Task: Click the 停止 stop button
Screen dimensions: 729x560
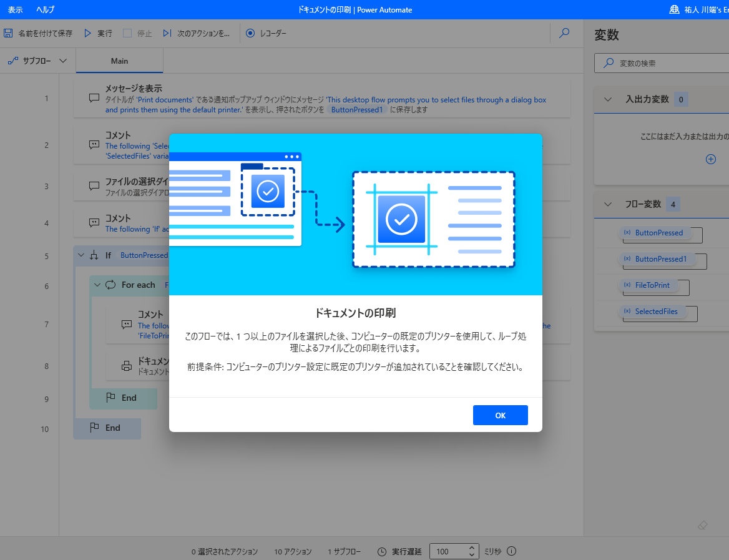Action: [137, 33]
